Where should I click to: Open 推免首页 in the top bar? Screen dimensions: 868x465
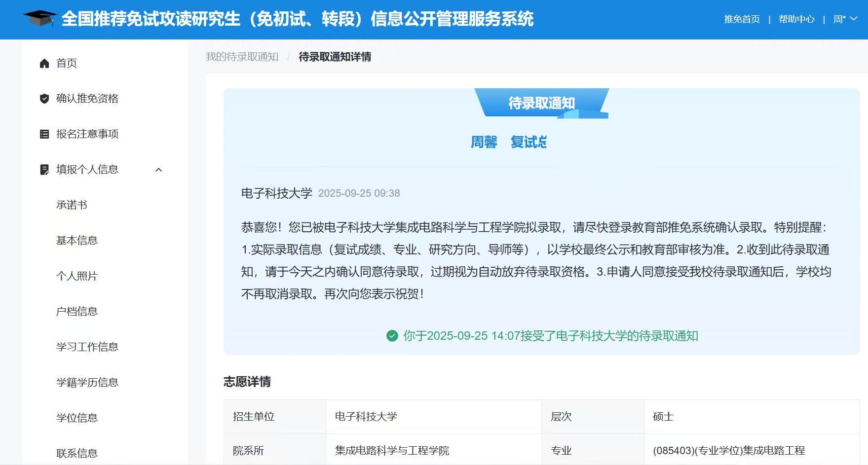click(x=742, y=19)
